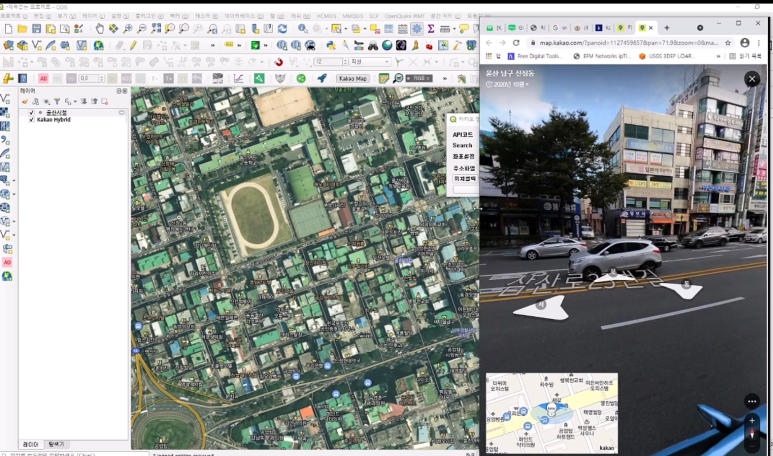The height and width of the screenshot is (456, 773).
Task: Open the processing toolbox gear
Action: (417, 29)
